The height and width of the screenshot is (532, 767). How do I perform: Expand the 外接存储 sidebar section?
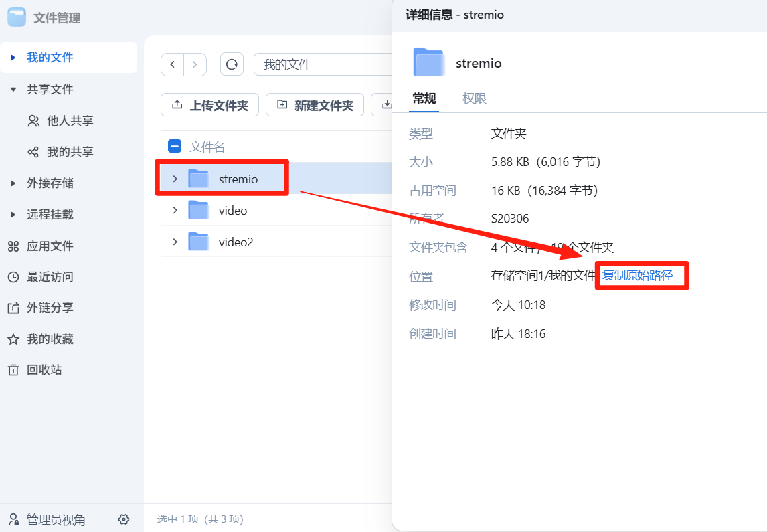13,183
